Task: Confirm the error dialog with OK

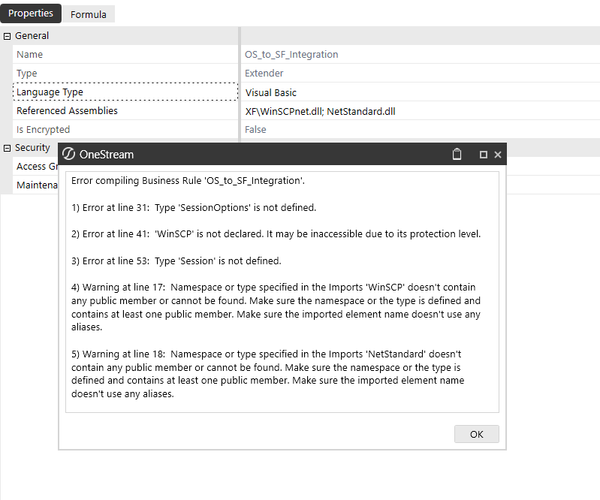Action: pyautogui.click(x=476, y=434)
